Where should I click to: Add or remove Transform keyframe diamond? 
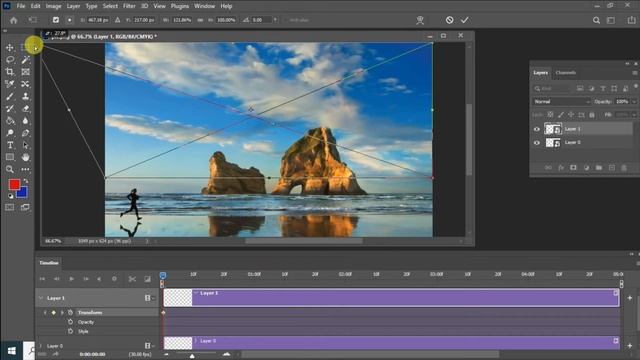click(x=53, y=313)
